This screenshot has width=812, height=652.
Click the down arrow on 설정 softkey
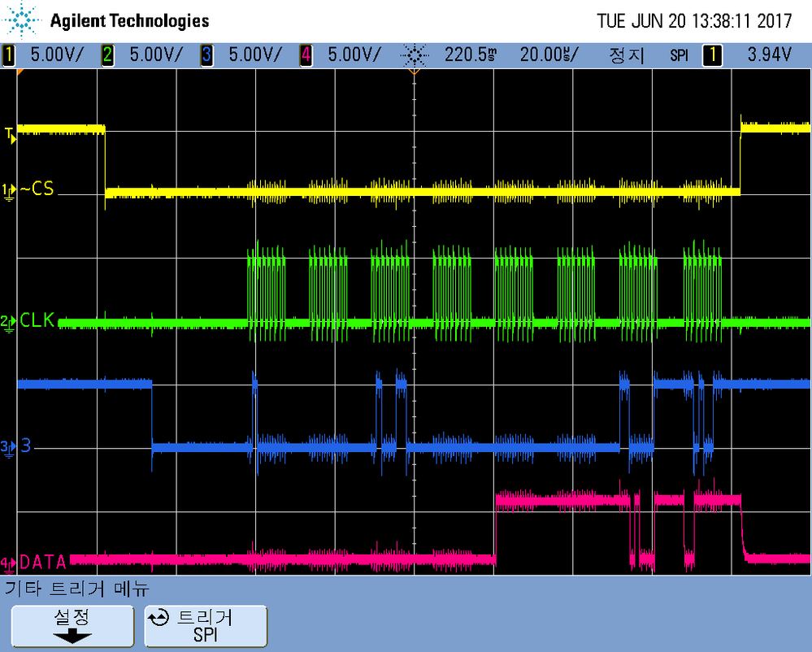pyautogui.click(x=72, y=636)
